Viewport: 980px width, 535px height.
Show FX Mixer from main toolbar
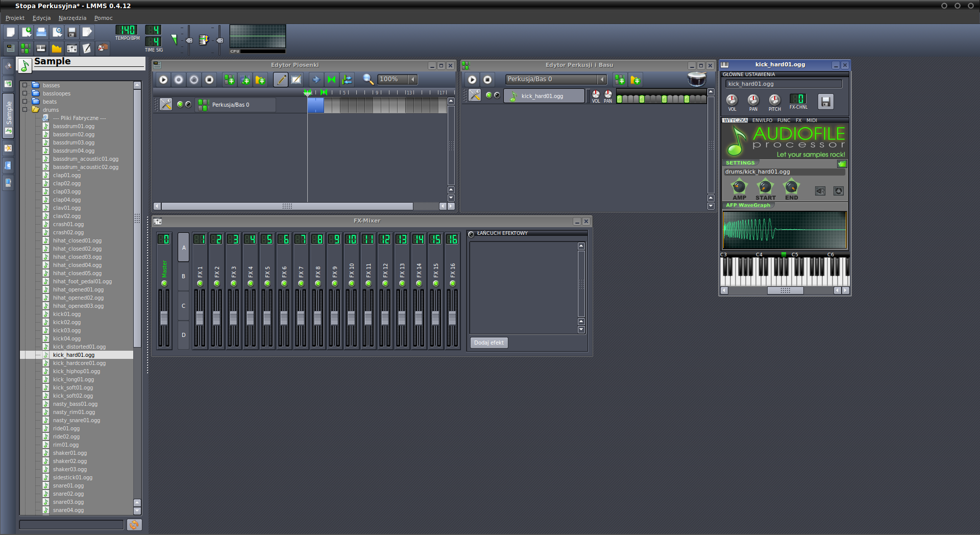click(72, 48)
